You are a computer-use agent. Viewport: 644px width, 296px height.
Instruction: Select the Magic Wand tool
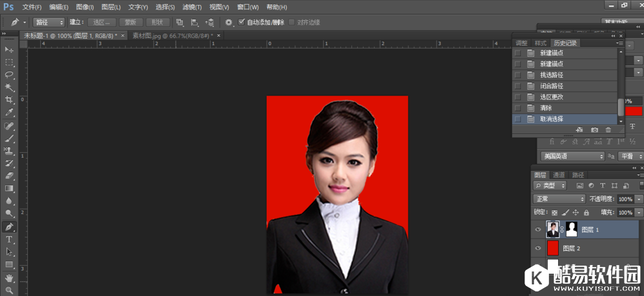click(x=9, y=87)
